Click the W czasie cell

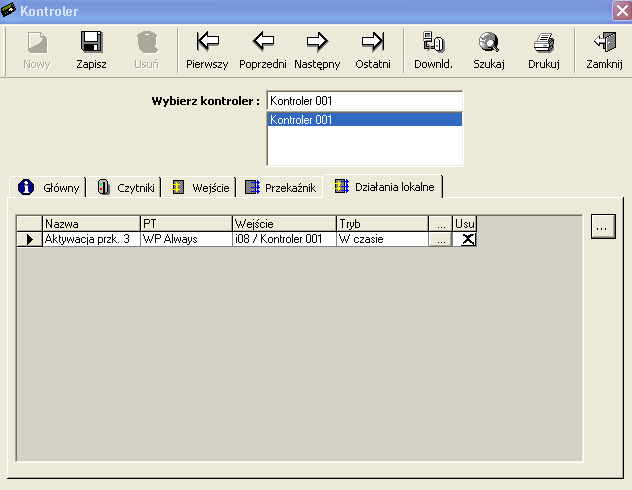click(382, 239)
